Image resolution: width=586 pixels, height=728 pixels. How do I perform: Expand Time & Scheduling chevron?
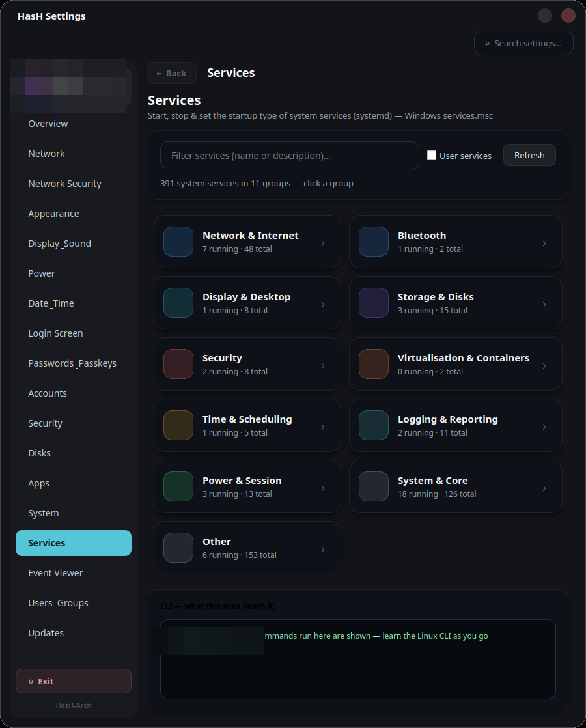[323, 427]
